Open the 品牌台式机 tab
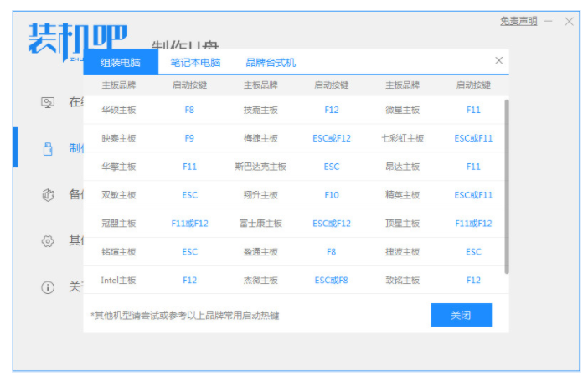588x376 pixels. click(270, 63)
